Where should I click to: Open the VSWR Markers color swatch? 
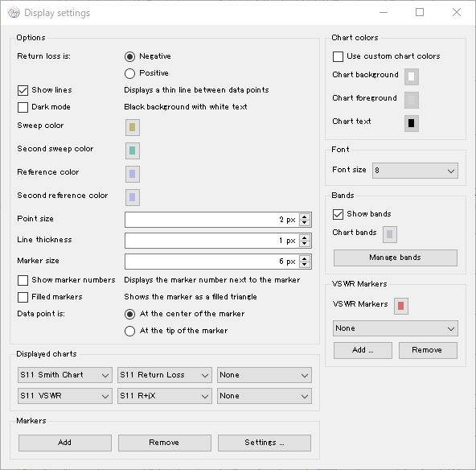tap(401, 306)
